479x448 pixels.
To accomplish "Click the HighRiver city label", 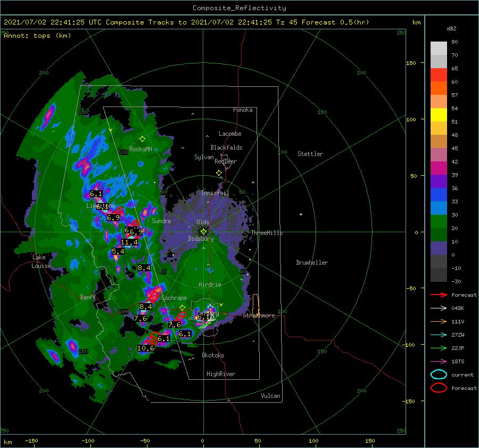I will [x=220, y=374].
